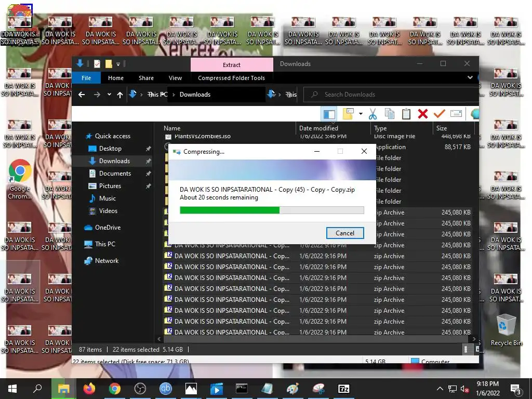Toggle the navigation pane layout icon

click(x=329, y=114)
